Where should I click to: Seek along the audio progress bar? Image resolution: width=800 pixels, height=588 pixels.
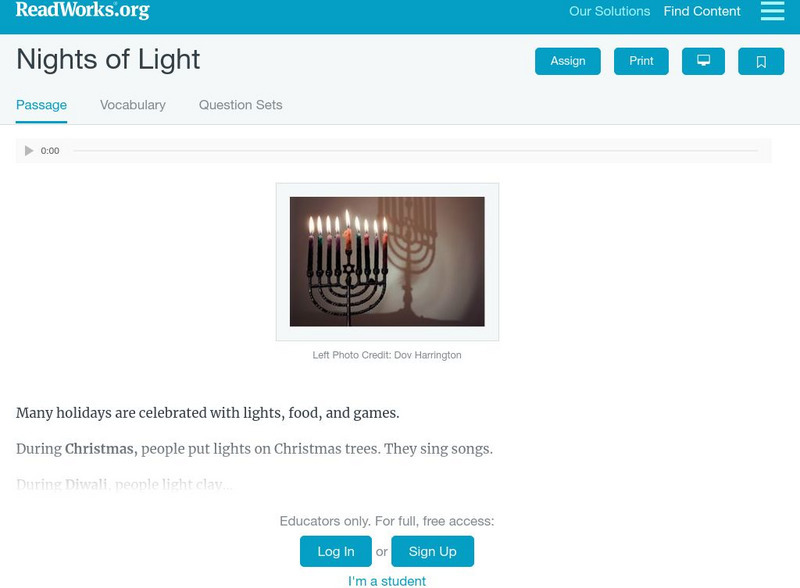415,151
